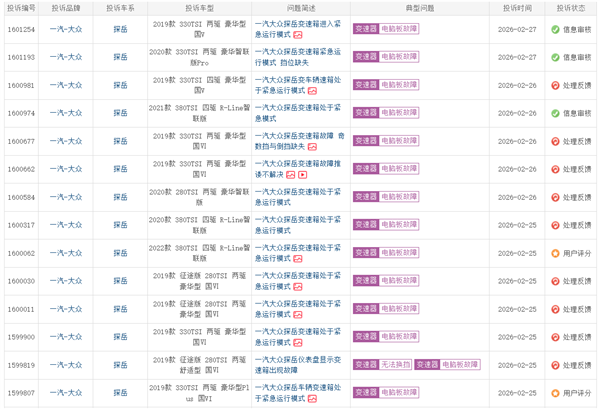Viewport: 600px width, 409px height.
Task: Click the 电脑板故障 tag in complaint 1600584
Action: click(400, 198)
